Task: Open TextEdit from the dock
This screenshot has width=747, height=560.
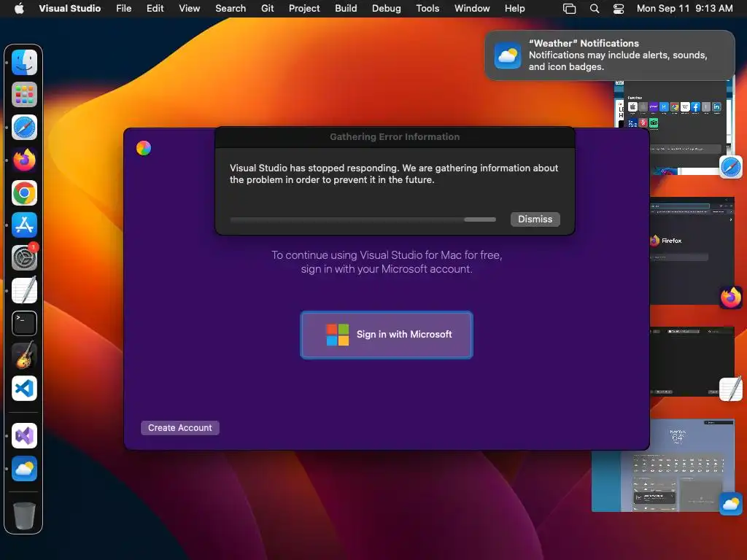Action: 24,290
